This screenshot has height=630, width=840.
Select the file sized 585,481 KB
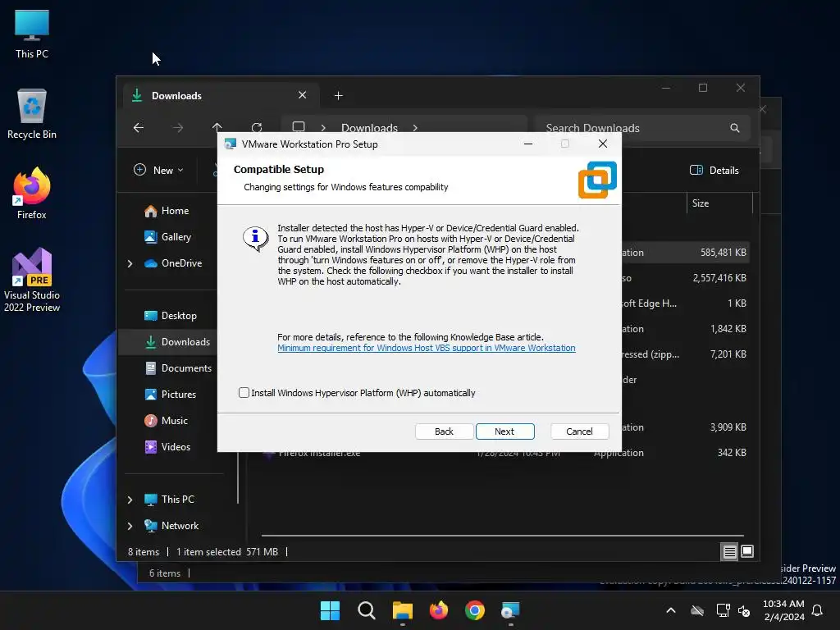coord(685,253)
